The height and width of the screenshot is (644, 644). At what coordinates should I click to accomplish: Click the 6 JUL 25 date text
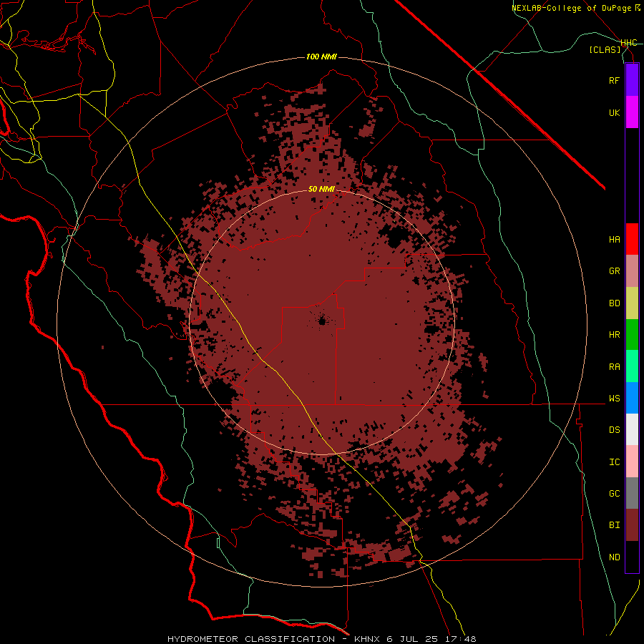click(x=413, y=639)
